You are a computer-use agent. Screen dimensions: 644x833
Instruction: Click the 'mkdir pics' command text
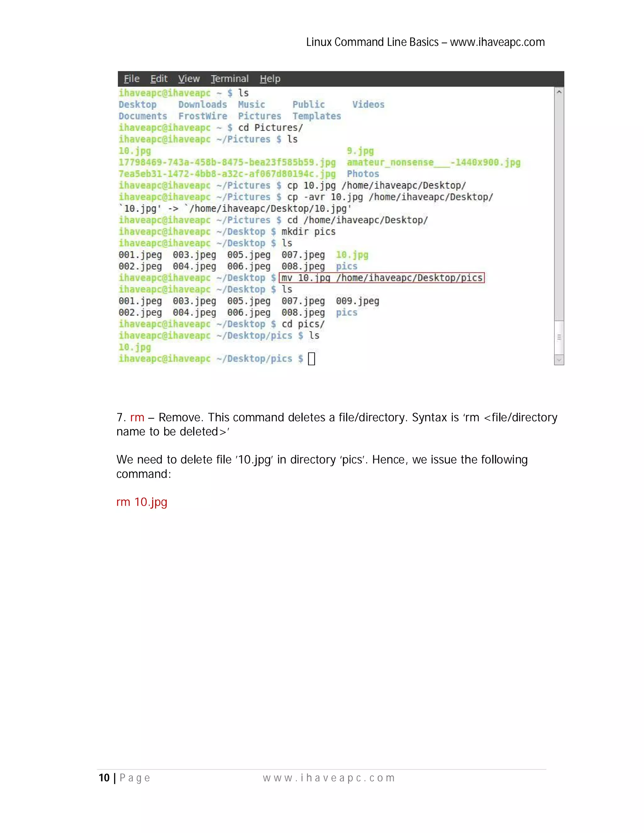coord(308,232)
